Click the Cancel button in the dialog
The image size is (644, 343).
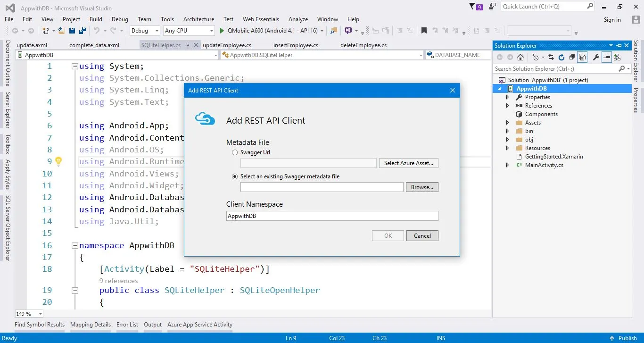click(422, 236)
